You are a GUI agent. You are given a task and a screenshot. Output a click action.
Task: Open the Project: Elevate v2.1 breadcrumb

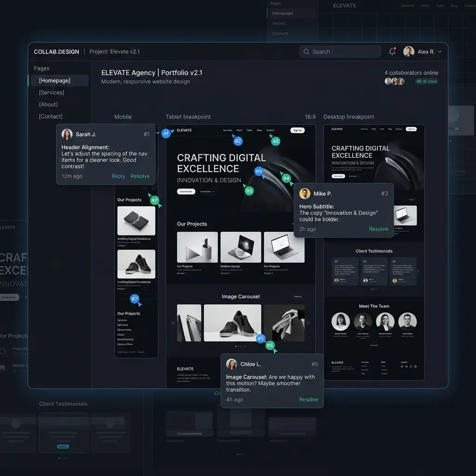114,52
